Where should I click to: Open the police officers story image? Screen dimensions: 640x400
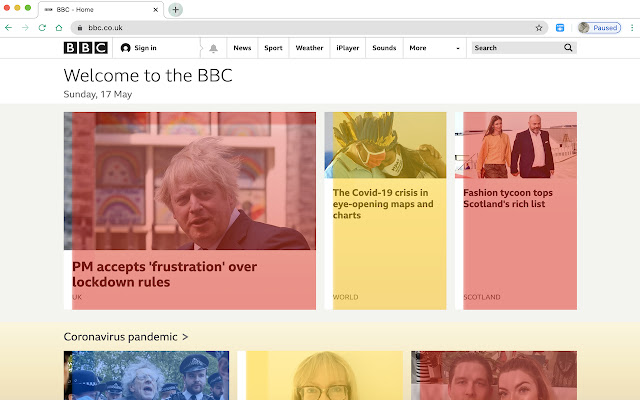tap(146, 376)
